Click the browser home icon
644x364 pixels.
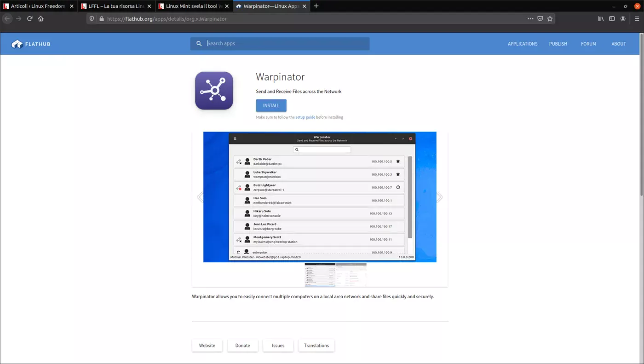point(40,18)
